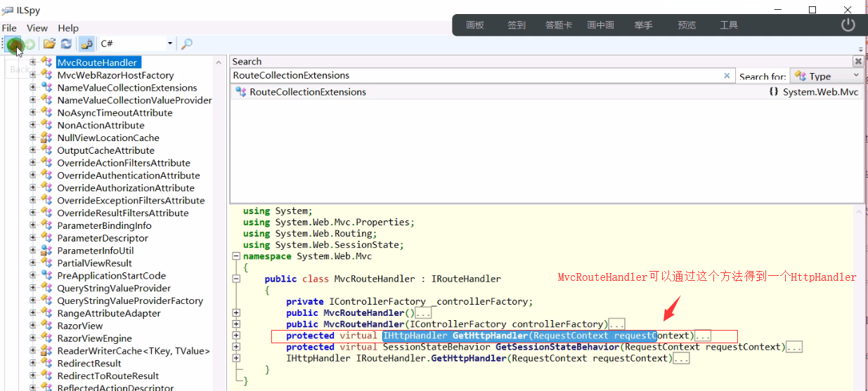
Task: Click the class icon beside MvcRouteHandler
Action: [x=46, y=62]
